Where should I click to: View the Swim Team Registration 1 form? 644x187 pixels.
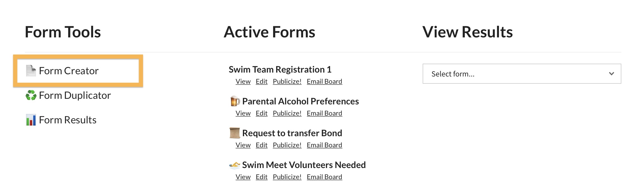(x=243, y=81)
